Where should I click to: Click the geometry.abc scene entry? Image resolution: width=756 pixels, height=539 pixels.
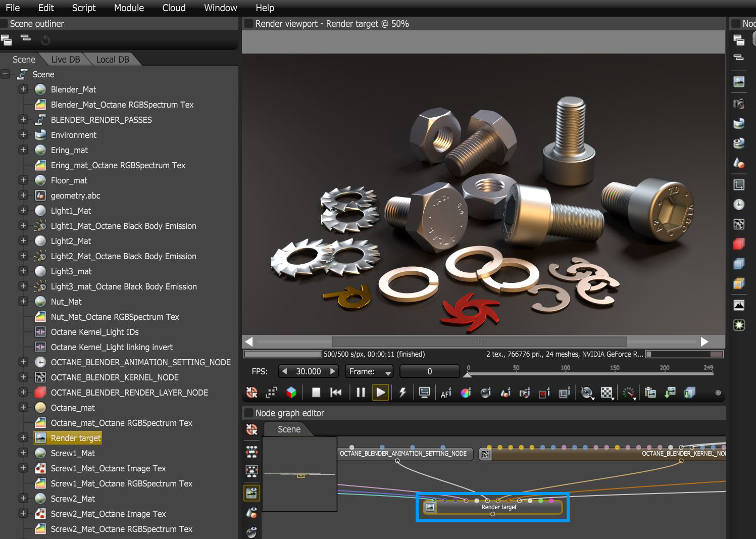tap(75, 195)
